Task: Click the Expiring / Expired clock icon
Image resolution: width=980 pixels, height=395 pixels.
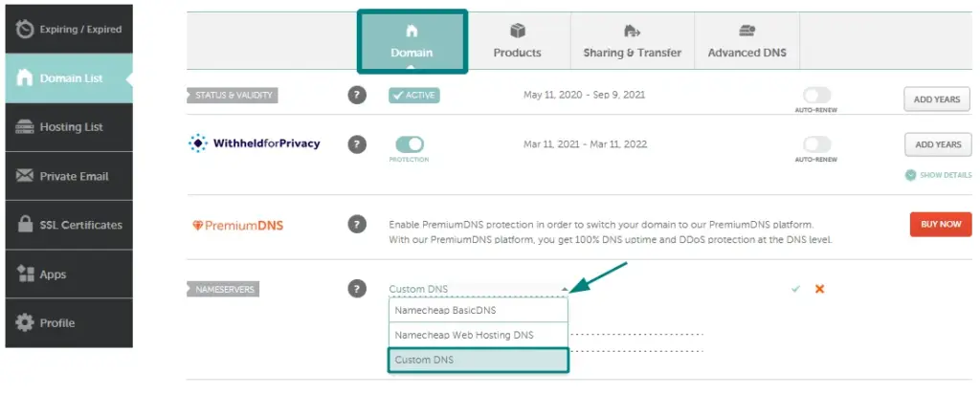Action: pyautogui.click(x=25, y=29)
